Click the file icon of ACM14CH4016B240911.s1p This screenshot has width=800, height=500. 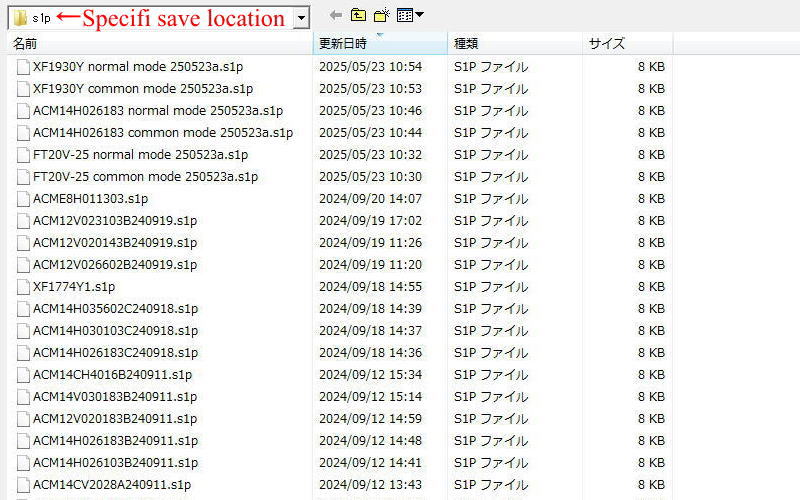pyautogui.click(x=23, y=374)
